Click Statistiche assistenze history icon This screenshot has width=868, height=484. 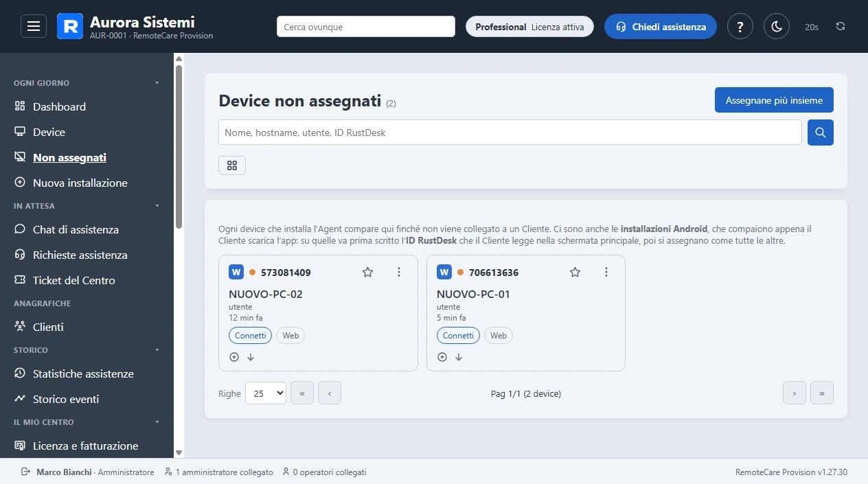pos(20,373)
